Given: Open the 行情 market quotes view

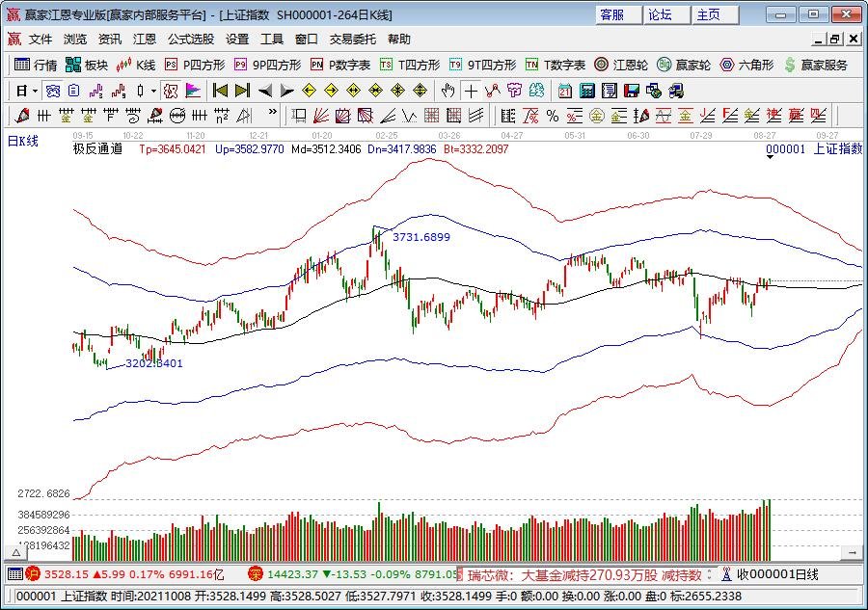Looking at the screenshot, I should click(36, 65).
